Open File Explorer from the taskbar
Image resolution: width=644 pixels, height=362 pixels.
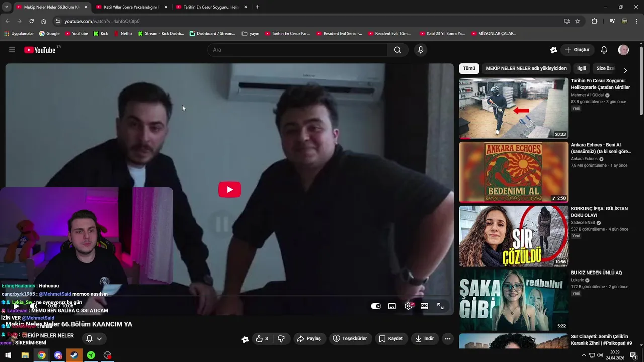click(25, 355)
